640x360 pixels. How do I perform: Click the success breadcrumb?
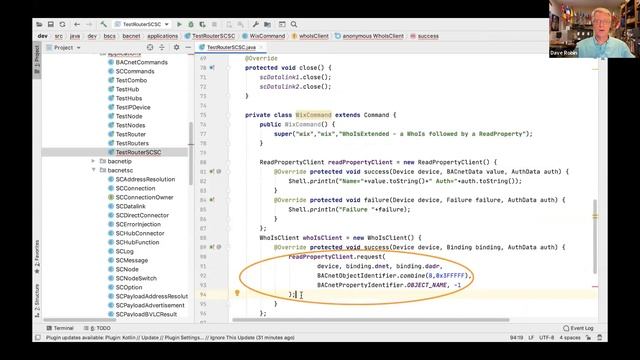pyautogui.click(x=424, y=36)
